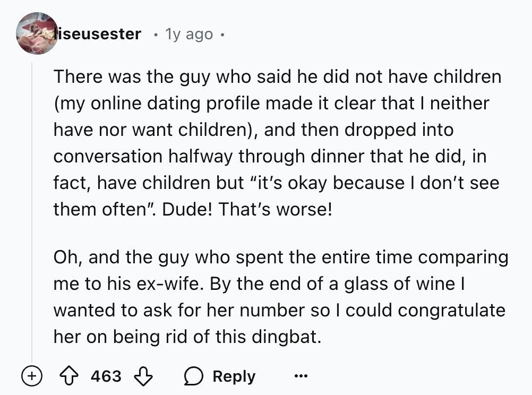
Task: Click the text "Oh, and the guy" opening line
Action: click(x=121, y=257)
